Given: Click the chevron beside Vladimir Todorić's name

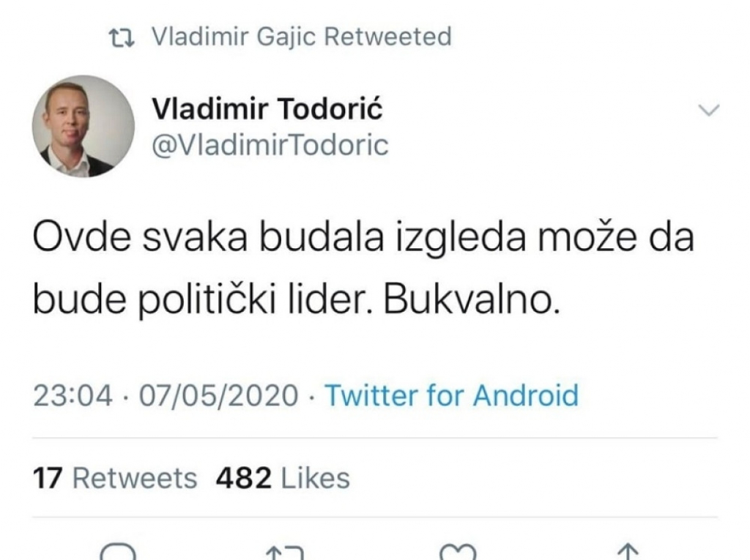Looking at the screenshot, I should click(708, 110).
